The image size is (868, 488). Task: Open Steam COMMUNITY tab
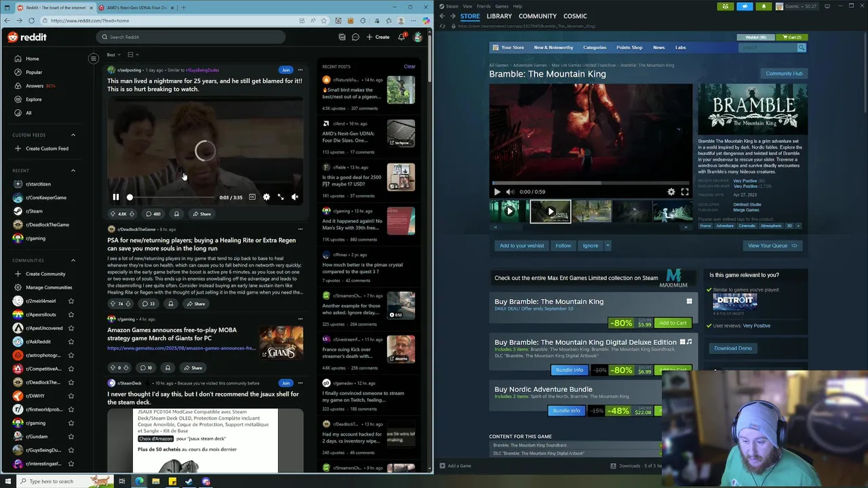[538, 16]
